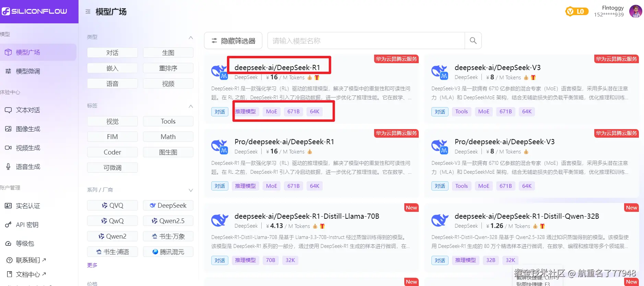Click the 语音生成 microphone icon
The width and height of the screenshot is (644, 286).
click(8, 167)
